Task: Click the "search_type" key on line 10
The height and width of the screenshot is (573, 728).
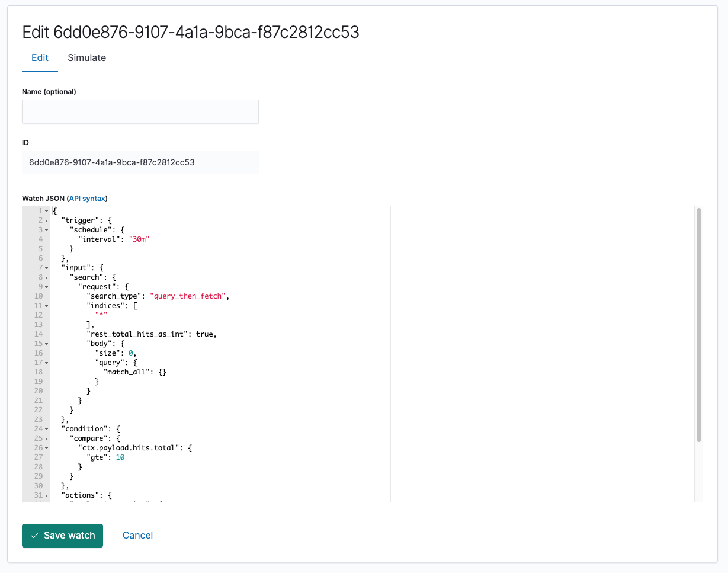Action: click(114, 296)
